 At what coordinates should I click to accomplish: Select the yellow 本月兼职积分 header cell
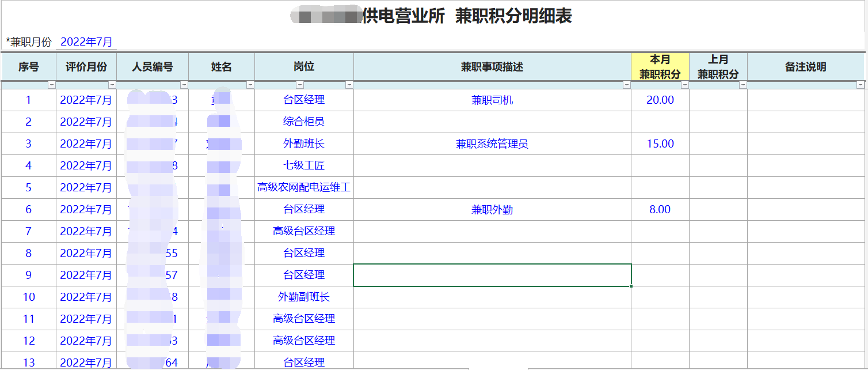[660, 67]
